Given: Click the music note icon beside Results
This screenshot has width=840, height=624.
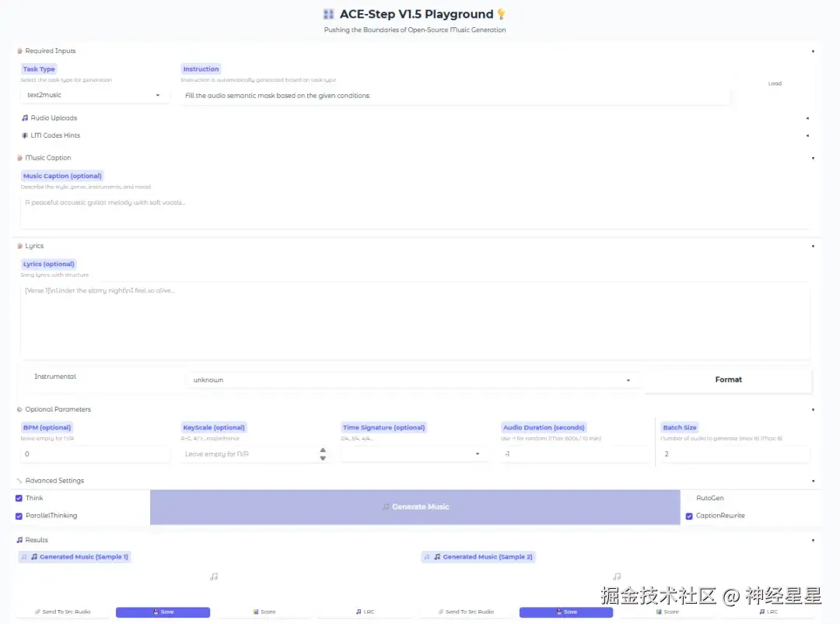Looking at the screenshot, I should point(19,541).
